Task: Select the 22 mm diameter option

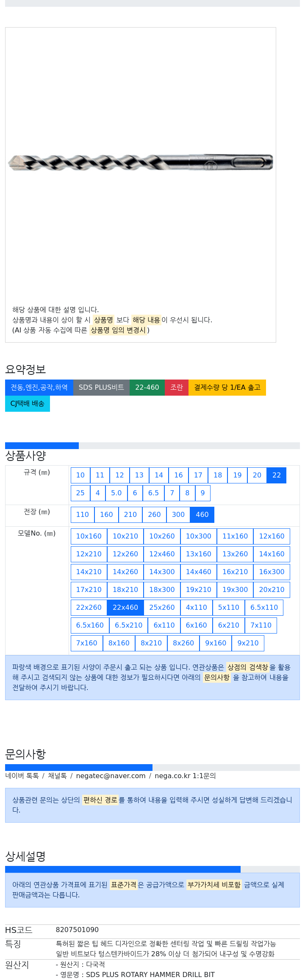Action: coord(277,475)
